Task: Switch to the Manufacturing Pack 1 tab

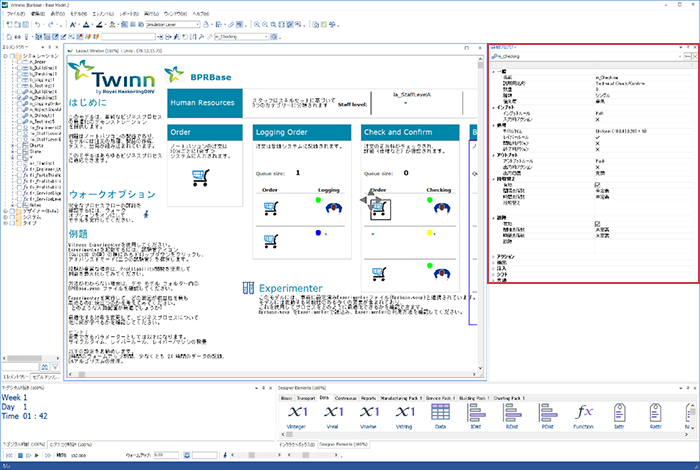Action: point(400,398)
